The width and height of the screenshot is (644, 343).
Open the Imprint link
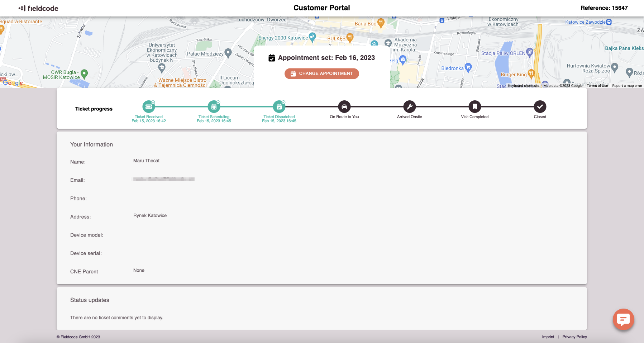click(x=548, y=337)
